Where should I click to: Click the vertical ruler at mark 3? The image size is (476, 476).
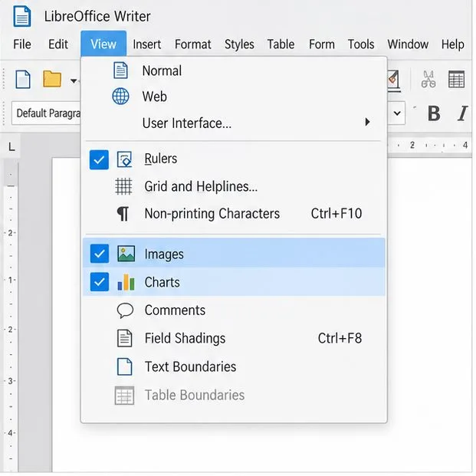(x=10, y=381)
